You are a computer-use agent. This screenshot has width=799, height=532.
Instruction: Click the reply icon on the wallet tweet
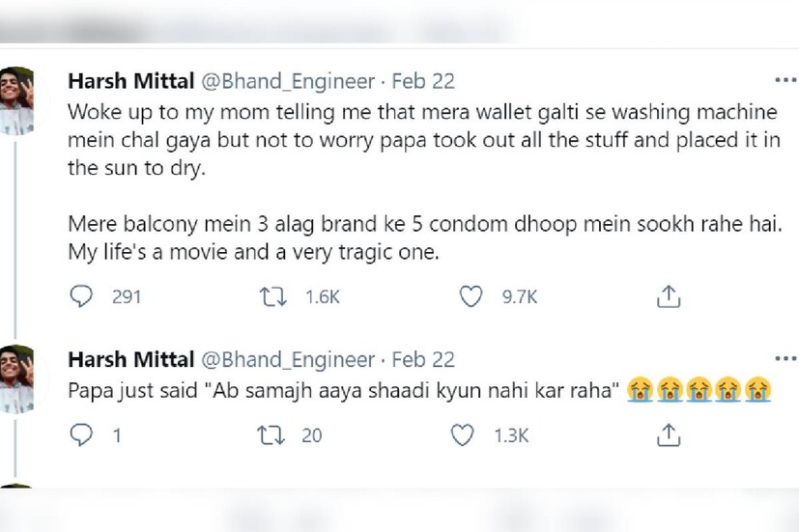pyautogui.click(x=82, y=296)
